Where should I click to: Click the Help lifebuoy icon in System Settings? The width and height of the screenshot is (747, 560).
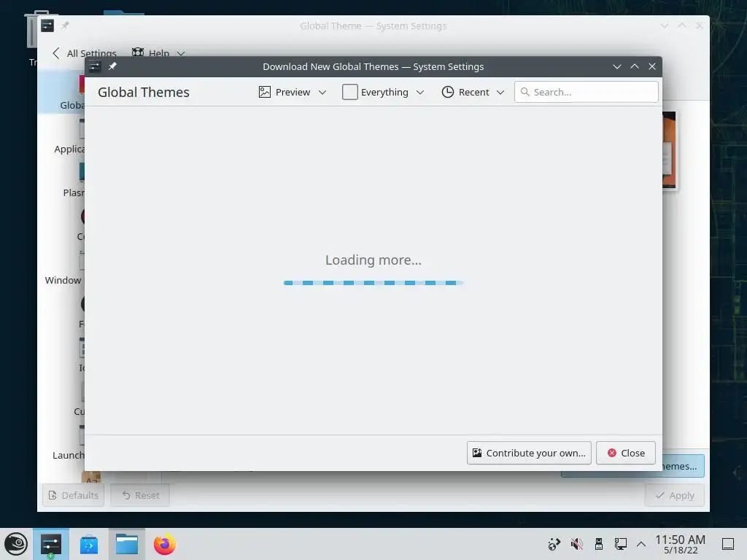138,52
